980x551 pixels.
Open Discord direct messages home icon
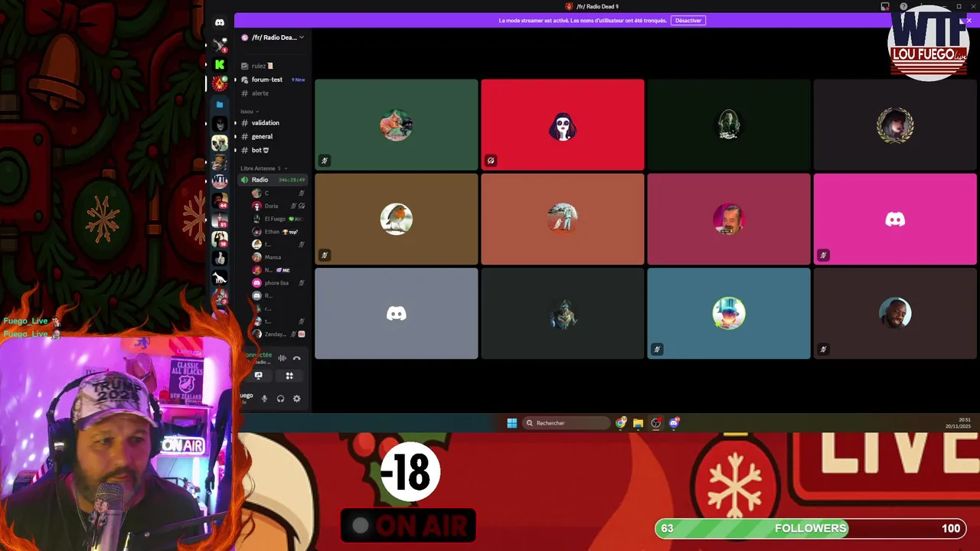click(220, 22)
